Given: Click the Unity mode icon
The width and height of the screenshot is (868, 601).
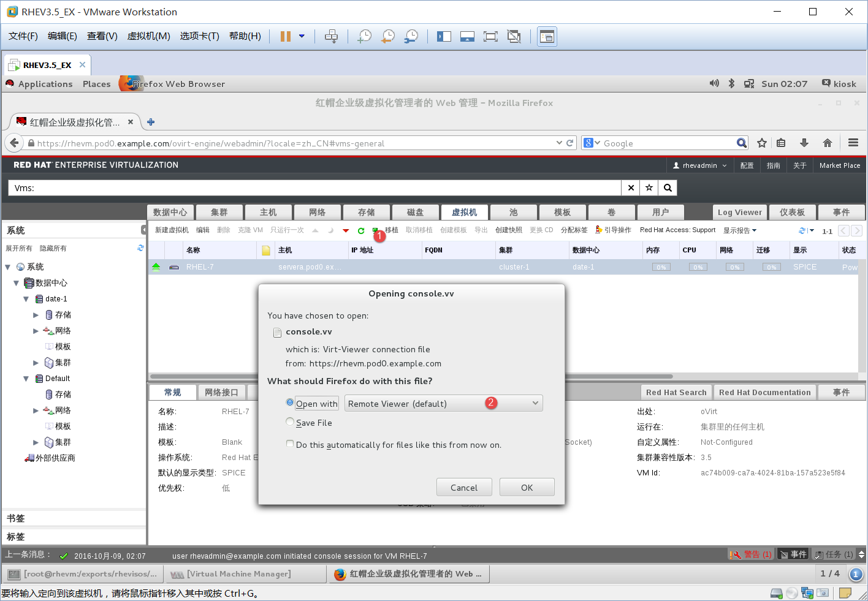Looking at the screenshot, I should [x=514, y=36].
